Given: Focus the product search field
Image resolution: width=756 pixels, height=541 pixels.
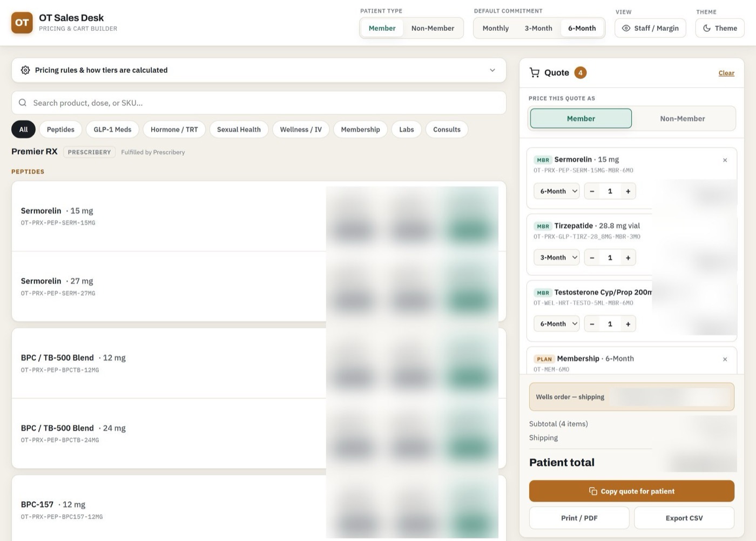Looking at the screenshot, I should coord(259,103).
